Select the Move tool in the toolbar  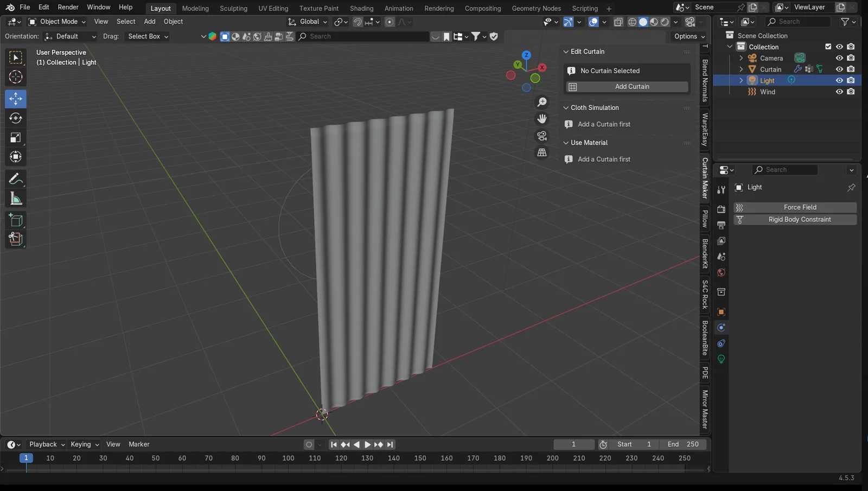tap(15, 99)
